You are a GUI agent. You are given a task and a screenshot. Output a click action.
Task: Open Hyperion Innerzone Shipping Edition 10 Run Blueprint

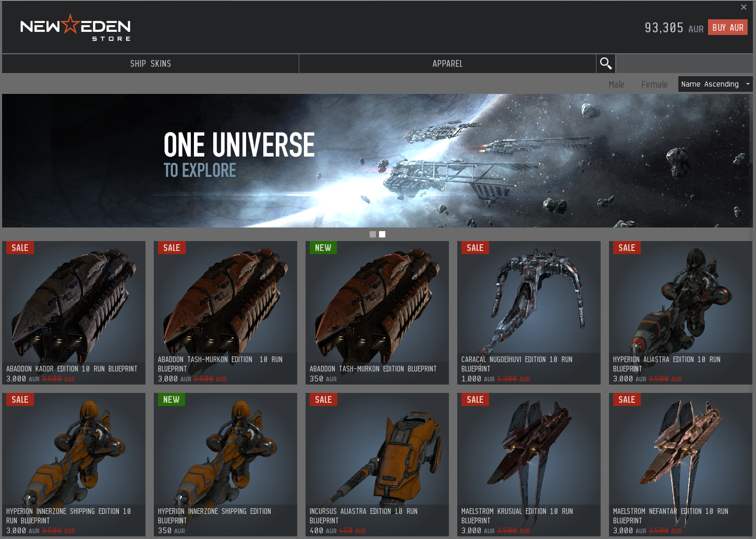[74, 464]
